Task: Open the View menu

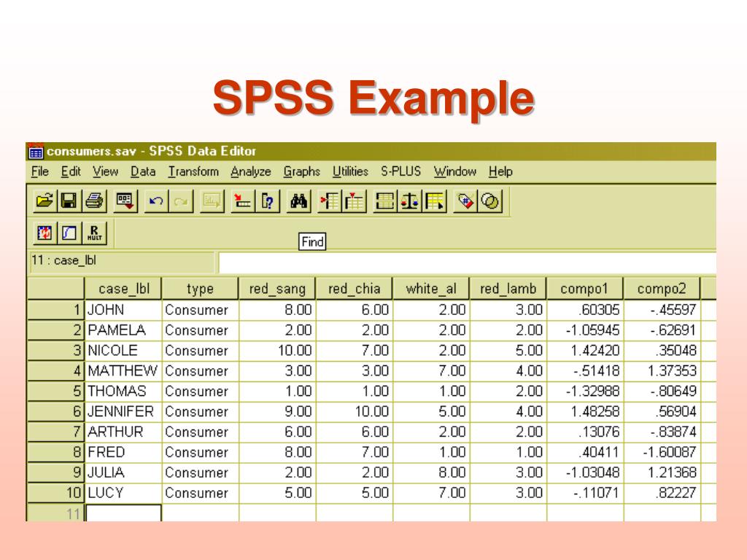Action: point(105,171)
